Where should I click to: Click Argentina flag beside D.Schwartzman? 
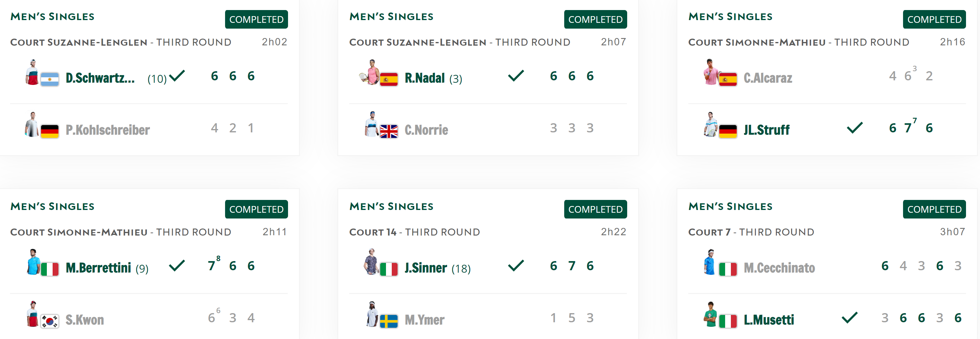click(50, 79)
